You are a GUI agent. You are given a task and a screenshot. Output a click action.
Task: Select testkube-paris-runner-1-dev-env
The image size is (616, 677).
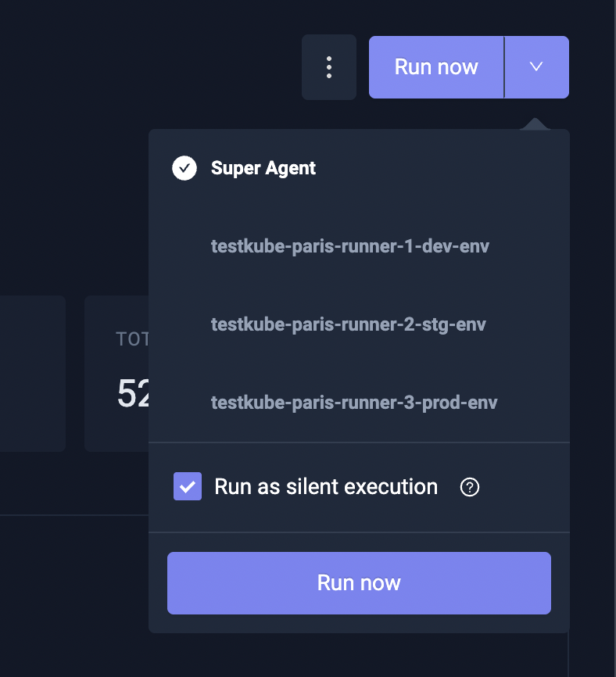pyautogui.click(x=349, y=246)
